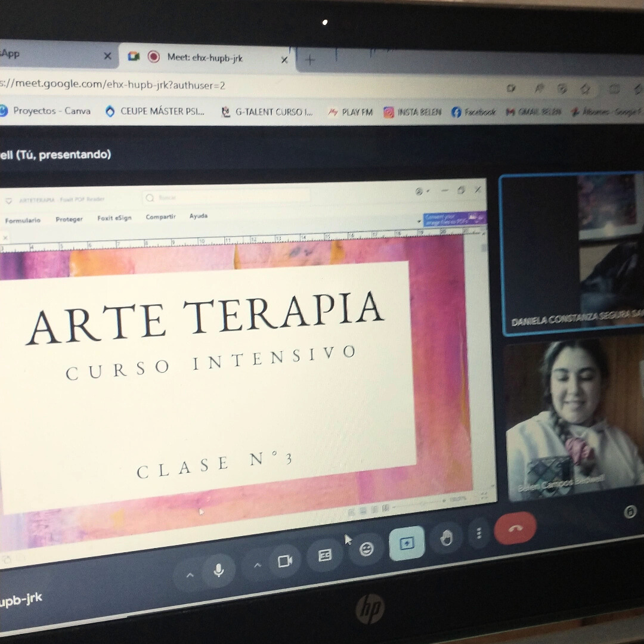
Task: Open the Proteger menu in Foxit
Action: [x=69, y=219]
